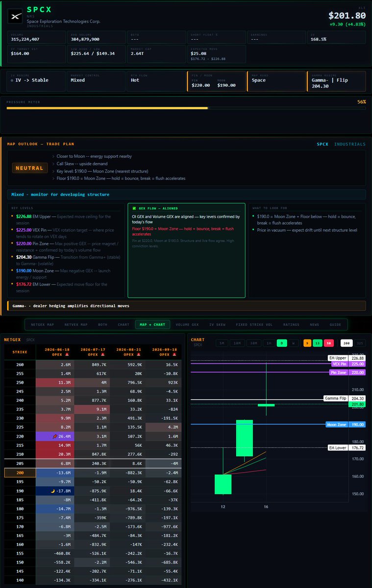Select the weekly W timeframe
372x588 pixels.
pos(293,343)
